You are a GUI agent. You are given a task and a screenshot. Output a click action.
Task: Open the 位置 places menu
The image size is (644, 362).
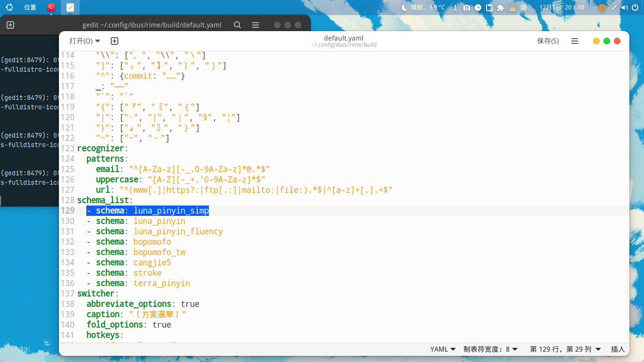pyautogui.click(x=30, y=7)
